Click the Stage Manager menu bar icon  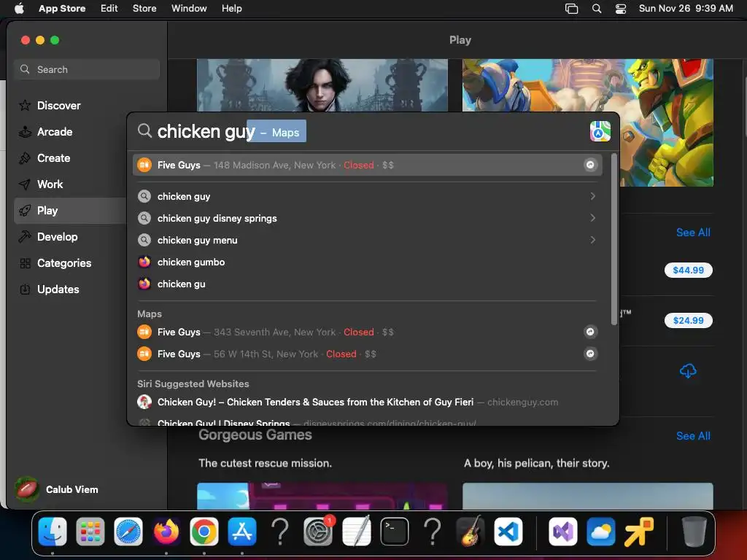(x=571, y=9)
